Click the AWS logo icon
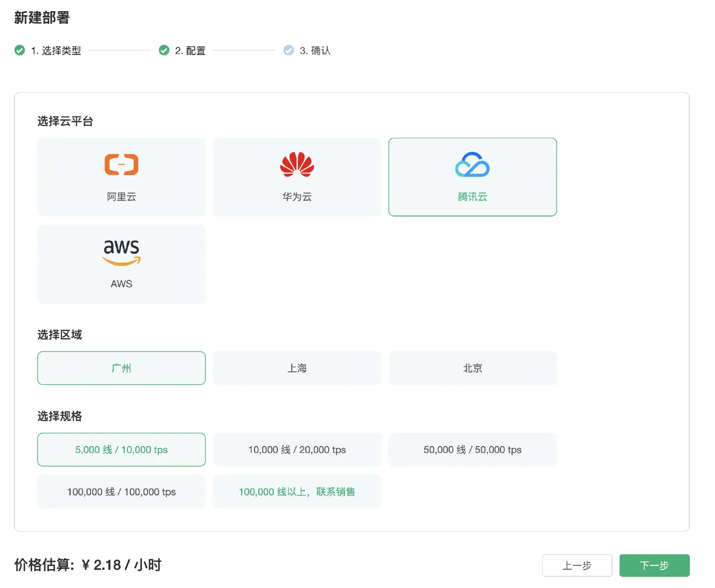 coord(121,252)
